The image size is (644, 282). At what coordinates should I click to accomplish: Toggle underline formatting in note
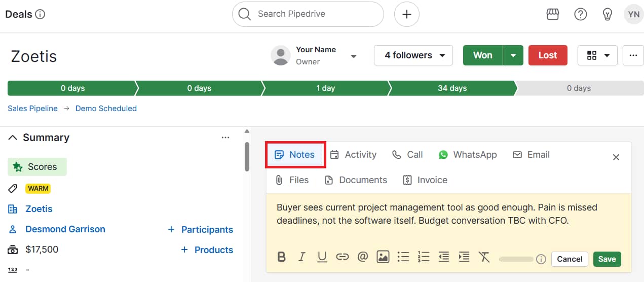click(x=322, y=258)
